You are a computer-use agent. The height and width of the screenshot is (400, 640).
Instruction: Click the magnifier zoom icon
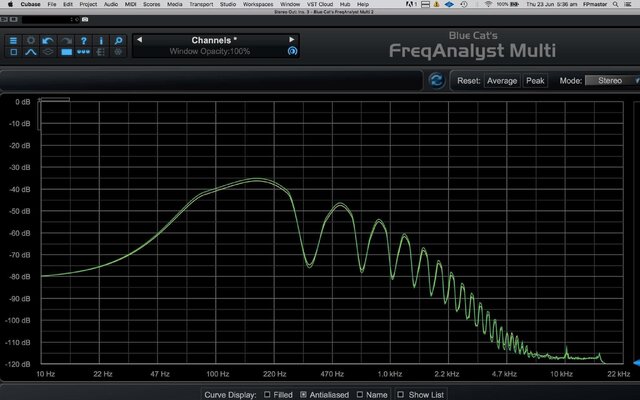(118, 40)
